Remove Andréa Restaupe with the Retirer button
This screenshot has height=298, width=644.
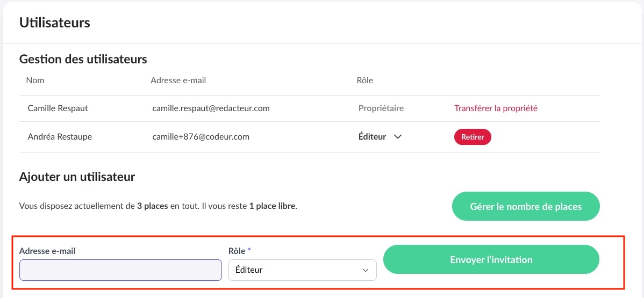point(473,137)
